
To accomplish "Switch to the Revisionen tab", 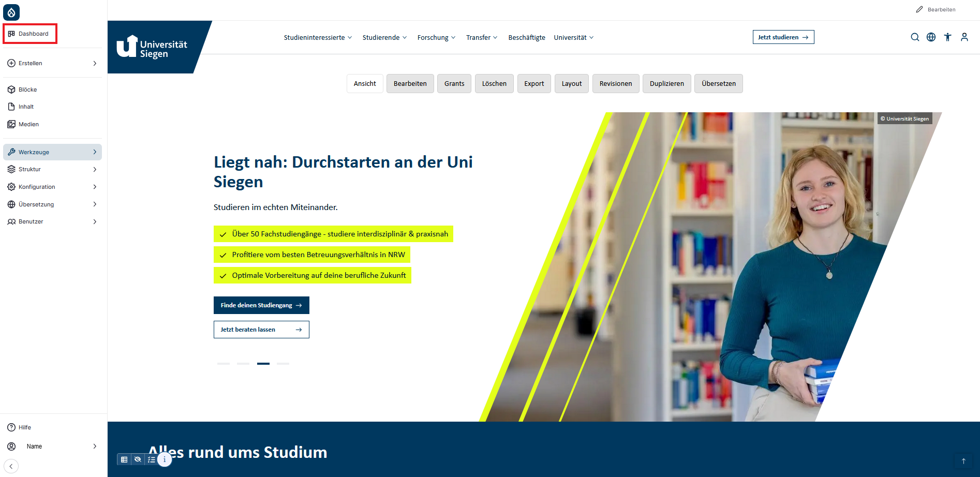I will 615,84.
